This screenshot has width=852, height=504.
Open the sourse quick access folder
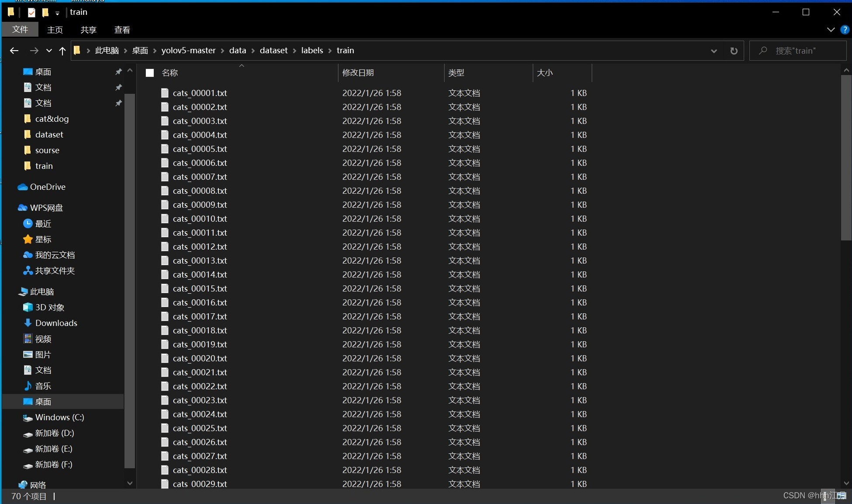tap(41, 150)
